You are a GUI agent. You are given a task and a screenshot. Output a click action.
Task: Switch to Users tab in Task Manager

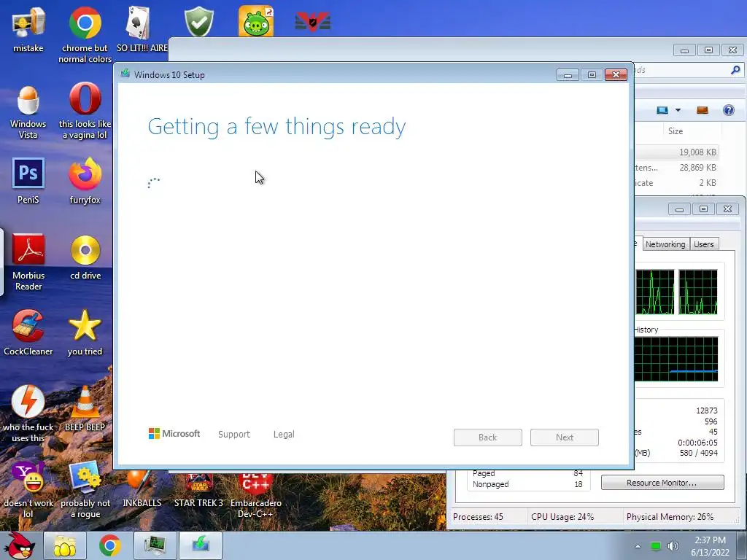[704, 244]
